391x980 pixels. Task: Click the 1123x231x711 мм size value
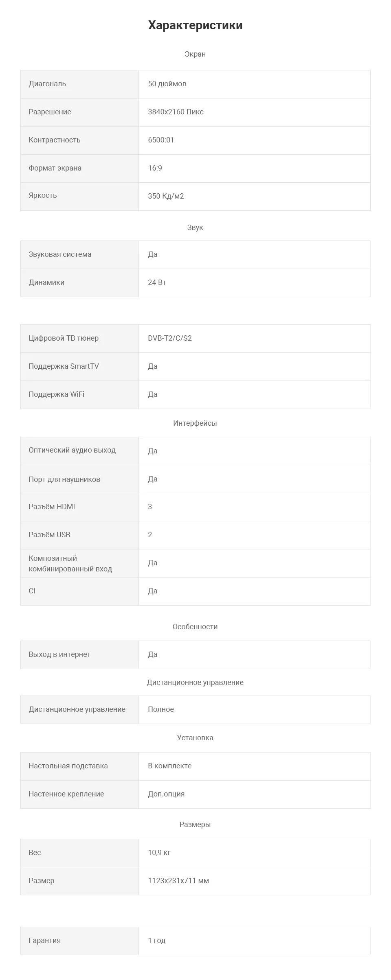pyautogui.click(x=178, y=881)
